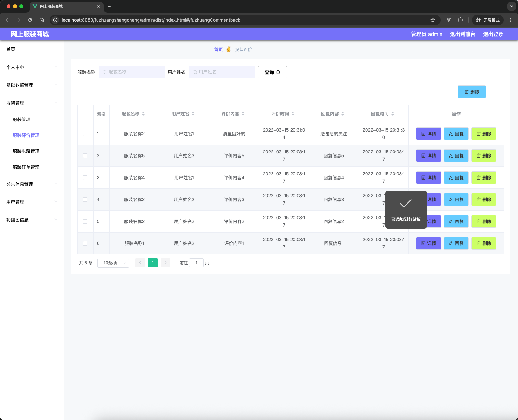Open the tab search dropdown arrow
The image size is (518, 420).
click(511, 6)
